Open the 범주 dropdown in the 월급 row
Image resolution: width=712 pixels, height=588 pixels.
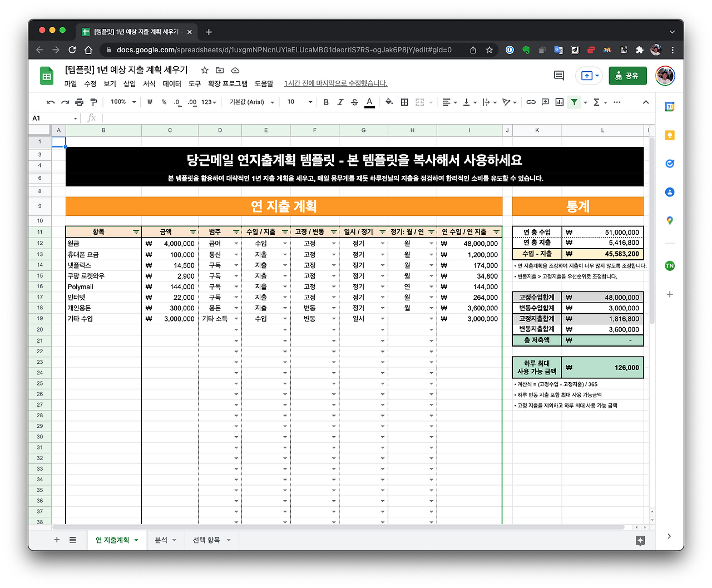click(x=236, y=244)
